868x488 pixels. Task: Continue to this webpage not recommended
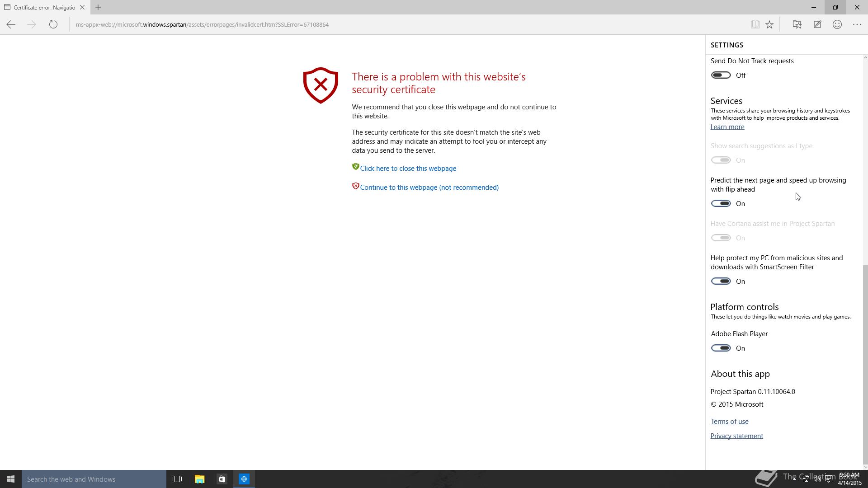coord(429,187)
